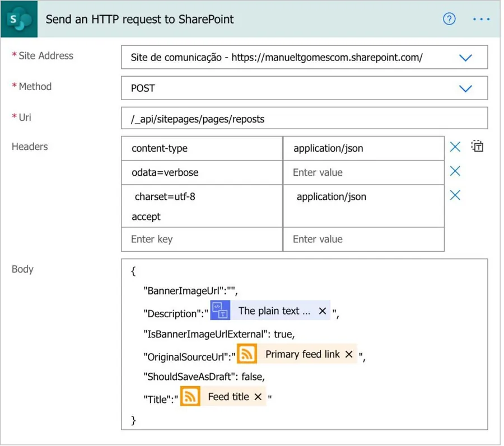Viewport: 504px width, 446px height.
Task: Click the empty 'Enter key' header field
Action: 202,240
